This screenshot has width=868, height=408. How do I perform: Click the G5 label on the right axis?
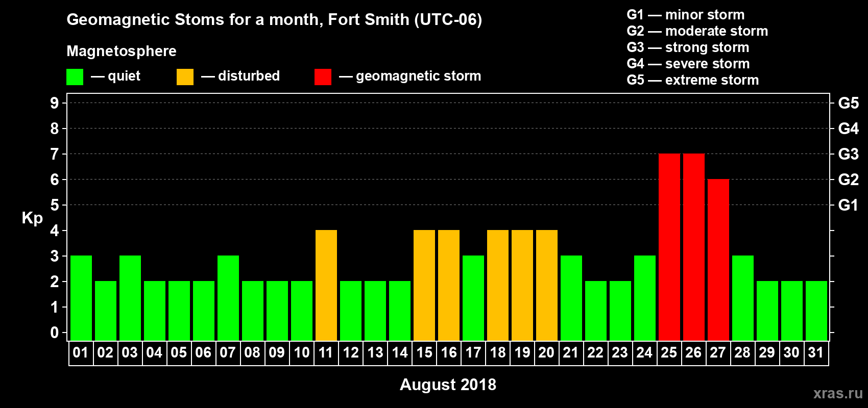click(x=849, y=103)
